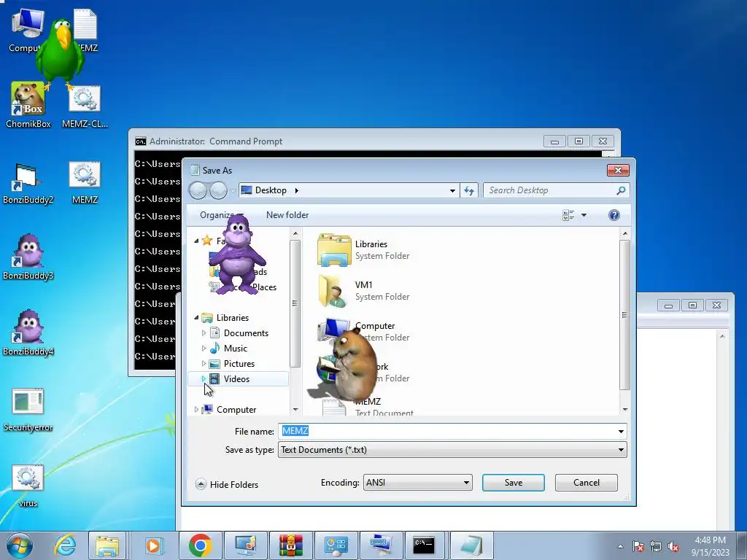Click the file list vertical scrollbar

click(624, 315)
